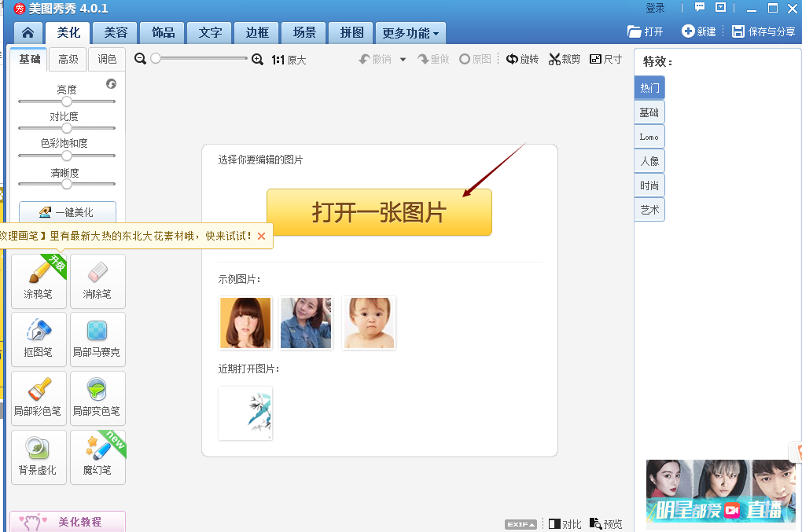Click the 打开一张图片 open image button

click(x=379, y=212)
